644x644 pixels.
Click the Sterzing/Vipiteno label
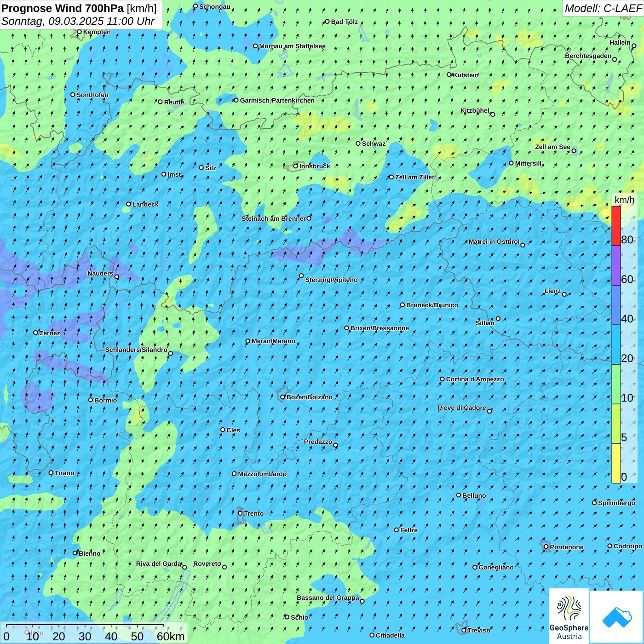coord(331,280)
